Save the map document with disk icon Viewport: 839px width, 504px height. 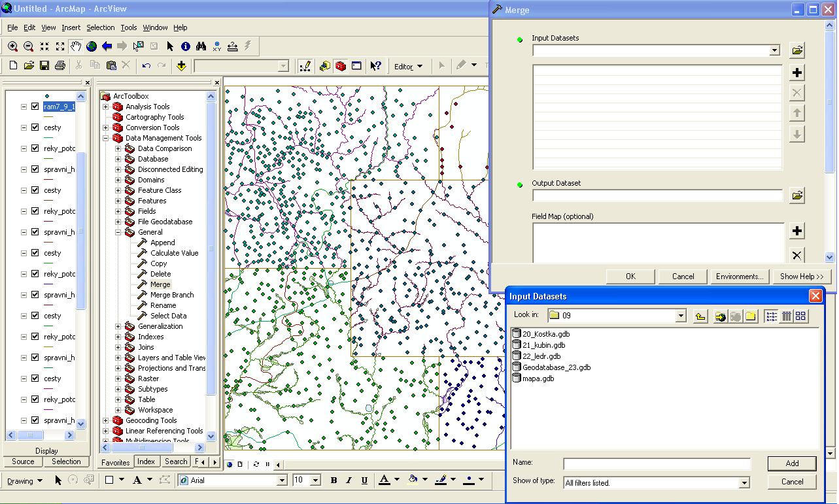[x=44, y=66]
